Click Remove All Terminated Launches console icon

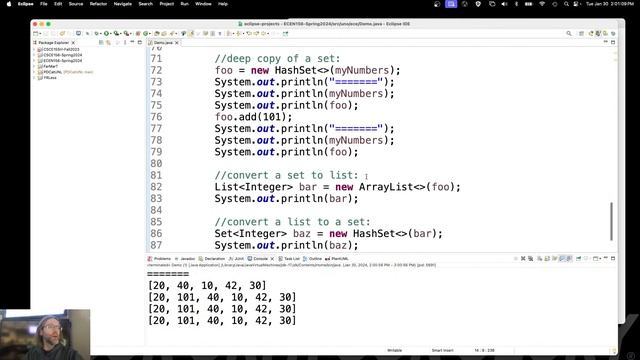tap(531, 259)
